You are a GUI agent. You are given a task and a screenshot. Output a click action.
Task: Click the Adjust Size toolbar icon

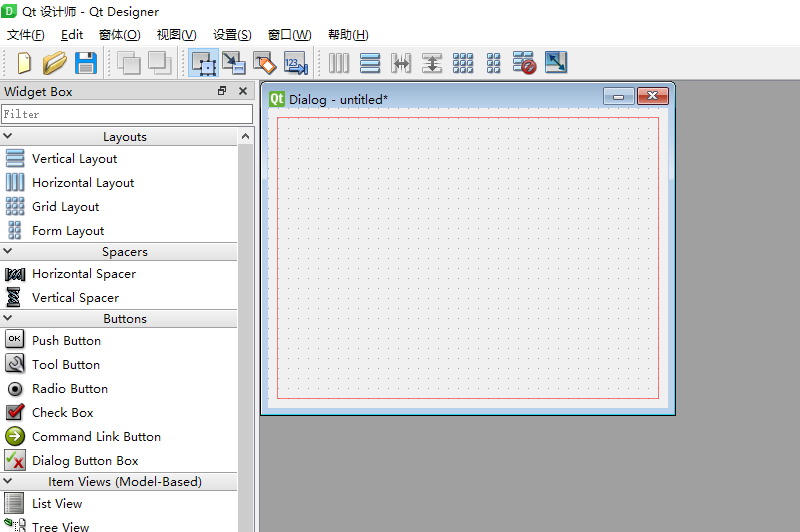pos(556,62)
